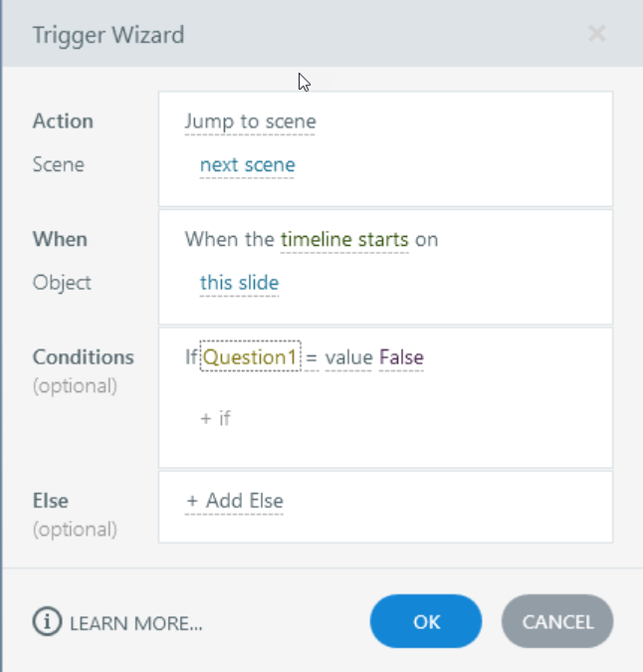
Task: Open the "Jump to scene" action dropdown
Action: coord(250,121)
